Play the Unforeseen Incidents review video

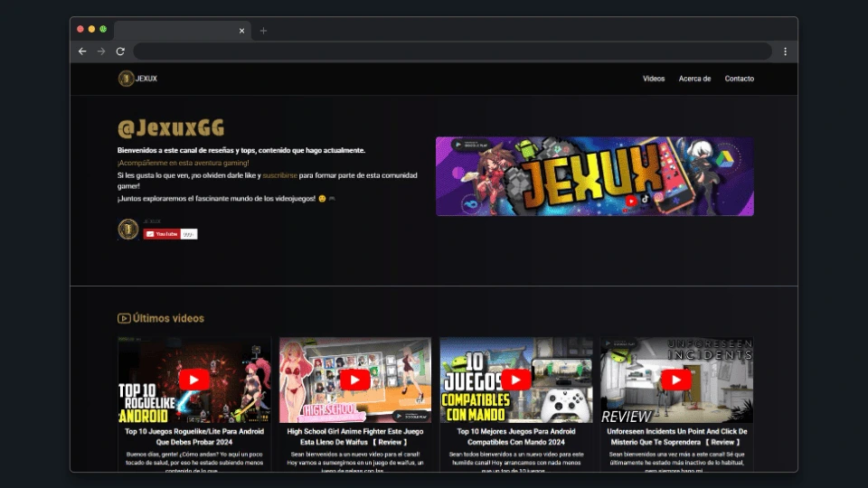tap(676, 380)
